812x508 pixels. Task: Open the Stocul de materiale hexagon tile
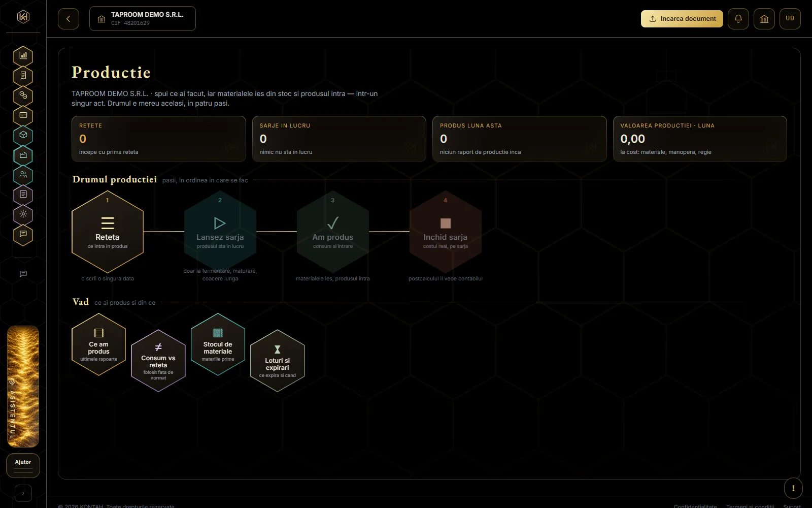pos(218,344)
